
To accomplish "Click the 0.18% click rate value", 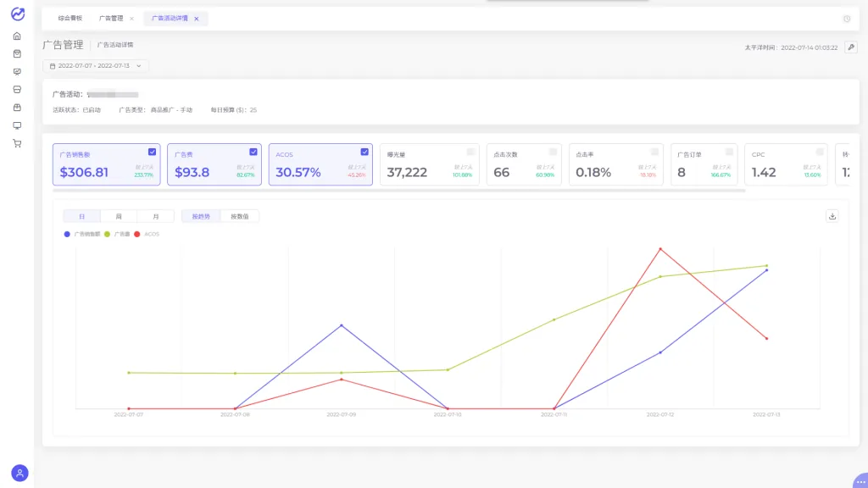I will tap(593, 172).
